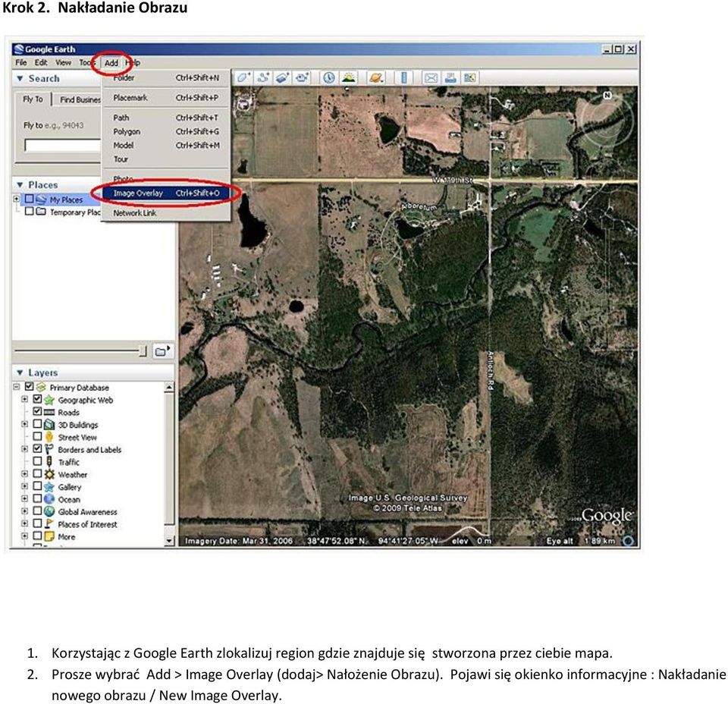This screenshot has width=728, height=704.
Task: Select the Ruler tool icon
Action: pyautogui.click(x=404, y=77)
